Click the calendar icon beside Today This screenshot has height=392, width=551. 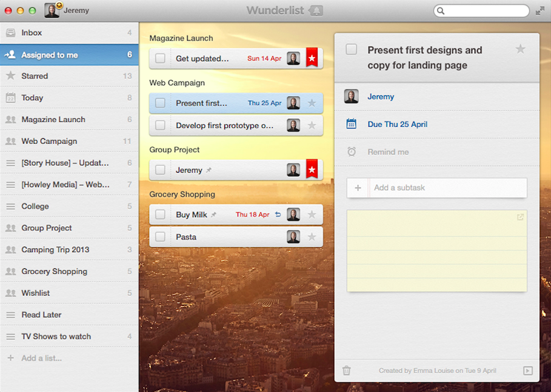[11, 98]
